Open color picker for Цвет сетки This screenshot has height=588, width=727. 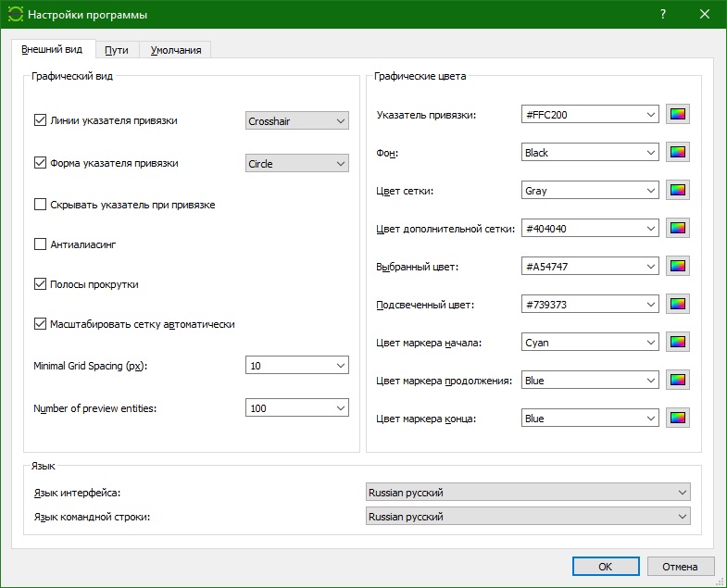point(678,191)
